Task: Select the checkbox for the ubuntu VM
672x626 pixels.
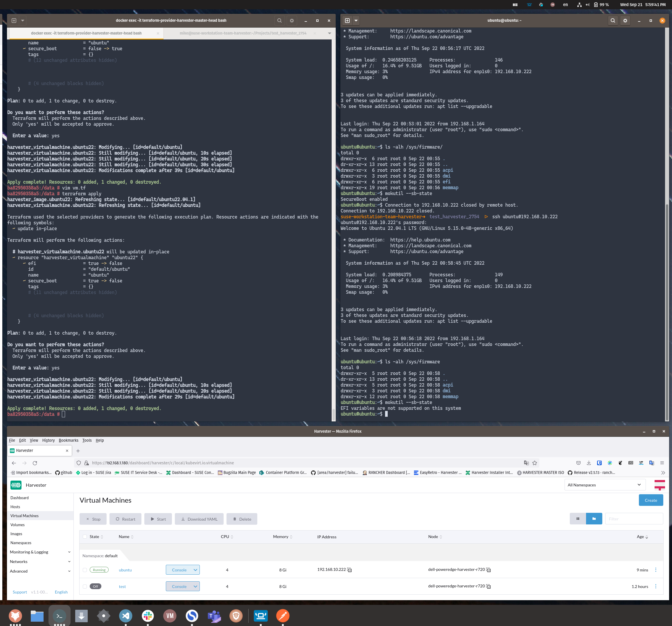Action: 85,570
